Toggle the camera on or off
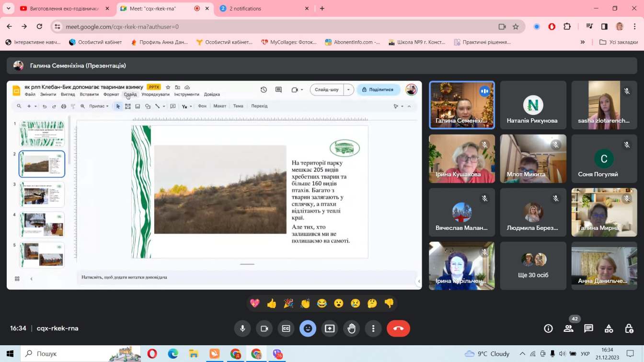Screen dimensions: 644x362 (264, 328)
